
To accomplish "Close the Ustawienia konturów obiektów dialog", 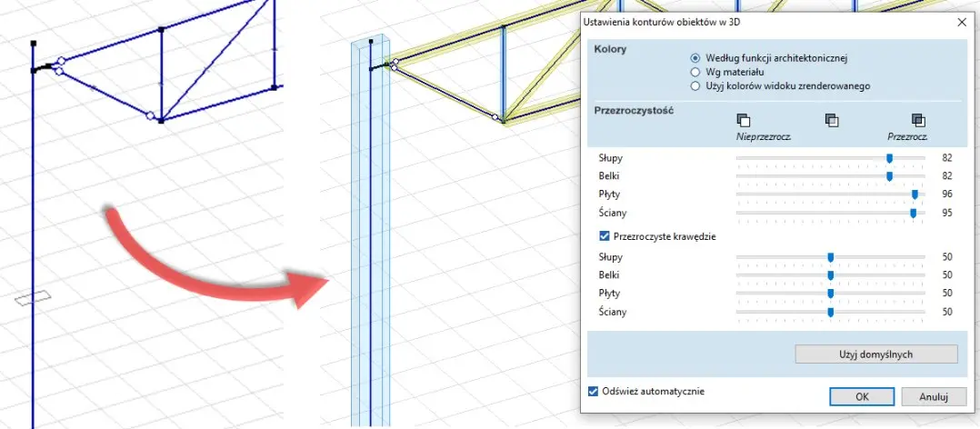I will coord(961,21).
